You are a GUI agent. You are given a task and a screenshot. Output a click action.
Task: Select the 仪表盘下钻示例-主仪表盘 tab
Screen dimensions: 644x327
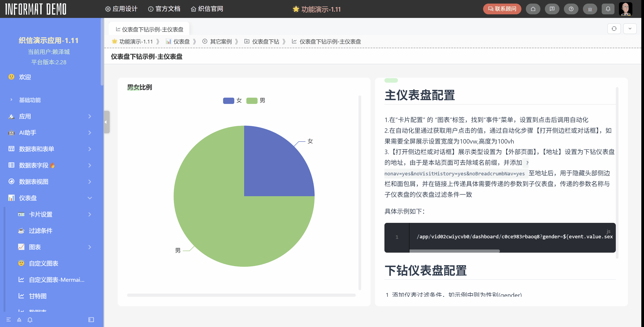(149, 29)
